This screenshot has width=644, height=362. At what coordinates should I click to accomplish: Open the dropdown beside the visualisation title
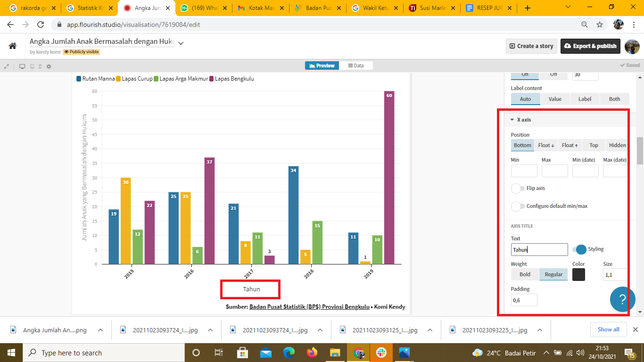click(x=181, y=43)
